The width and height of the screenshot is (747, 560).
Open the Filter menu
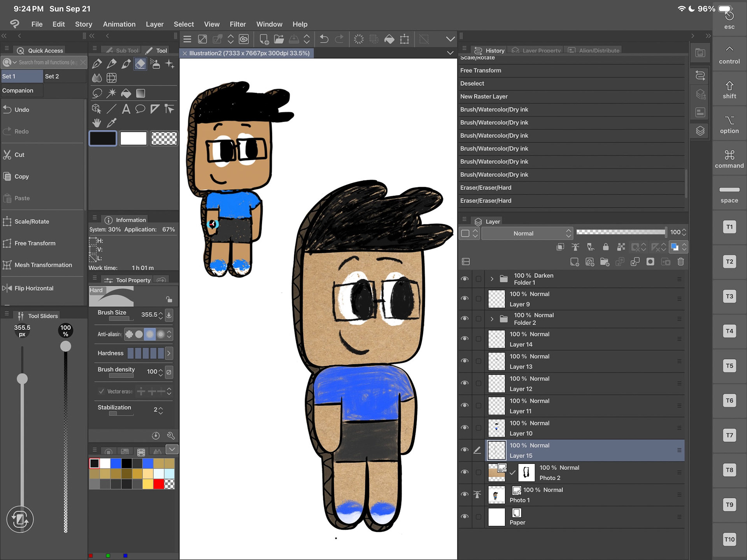tap(237, 24)
